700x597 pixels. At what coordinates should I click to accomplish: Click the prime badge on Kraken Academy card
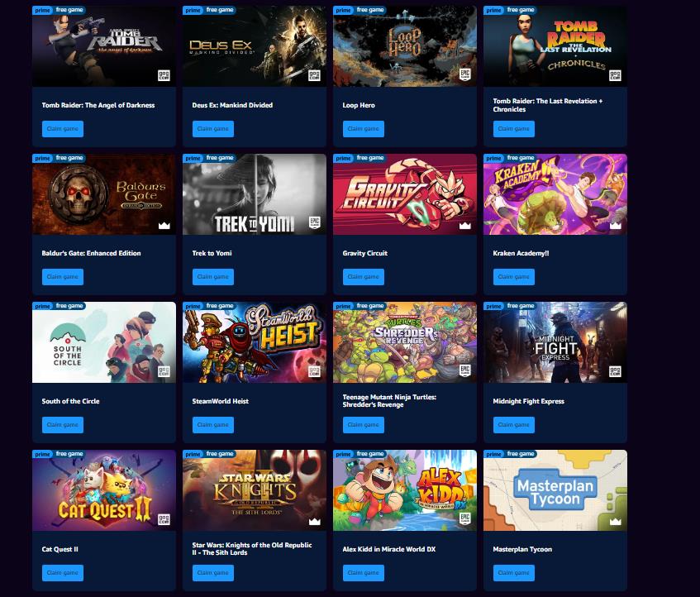[493, 159]
